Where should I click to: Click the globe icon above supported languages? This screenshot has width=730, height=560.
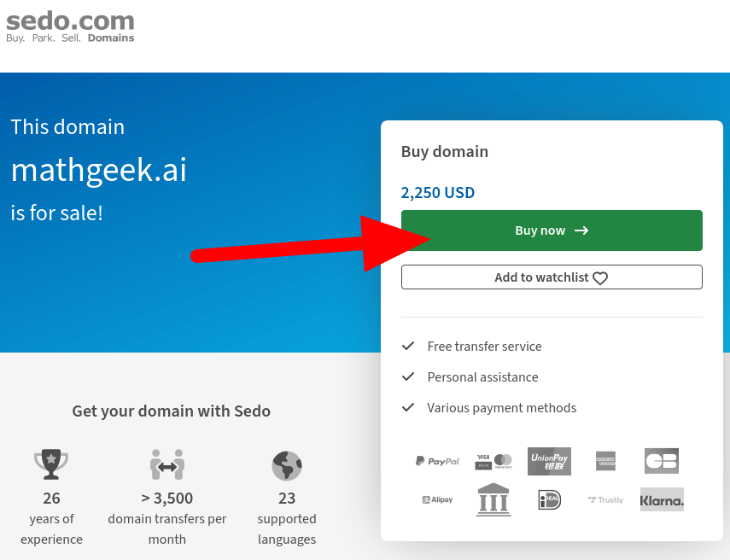[x=287, y=465]
